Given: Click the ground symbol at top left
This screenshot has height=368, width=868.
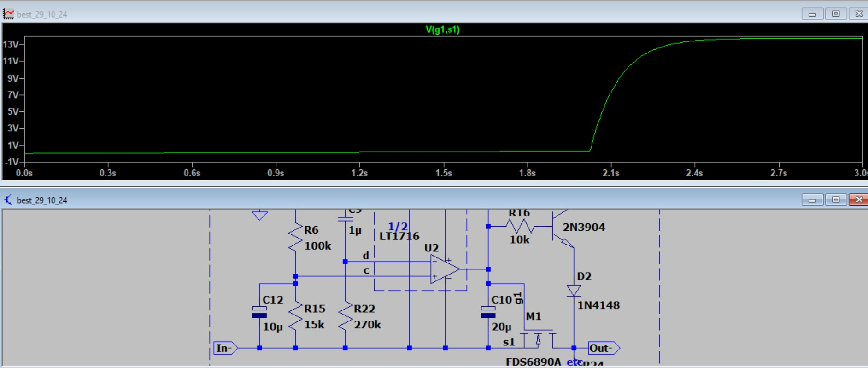Looking at the screenshot, I should (x=260, y=215).
